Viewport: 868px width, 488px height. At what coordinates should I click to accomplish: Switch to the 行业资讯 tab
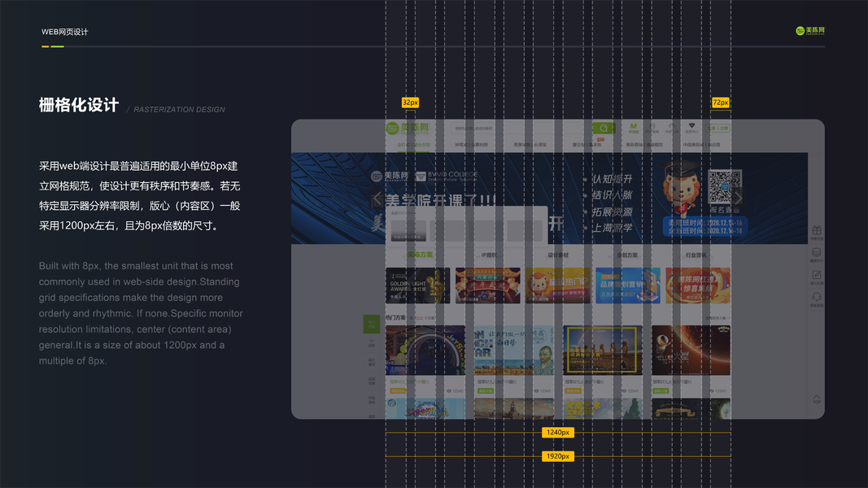pos(696,255)
